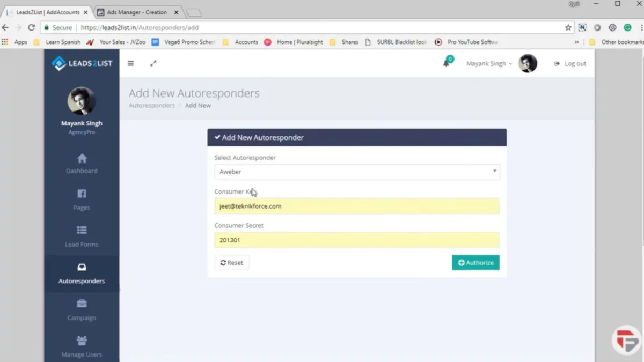
Task: Open the Accounts bookmark folder
Action: pyautogui.click(x=240, y=42)
